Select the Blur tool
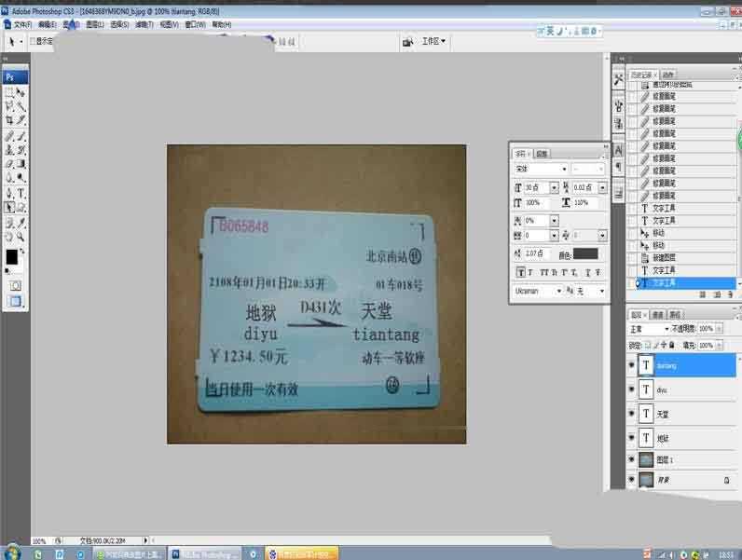The height and width of the screenshot is (560, 742). [x=9, y=178]
